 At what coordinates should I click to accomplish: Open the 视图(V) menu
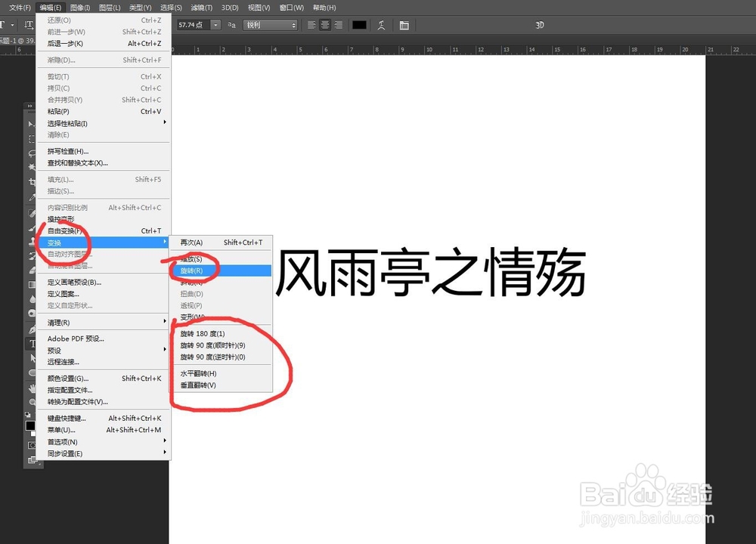[x=259, y=8]
